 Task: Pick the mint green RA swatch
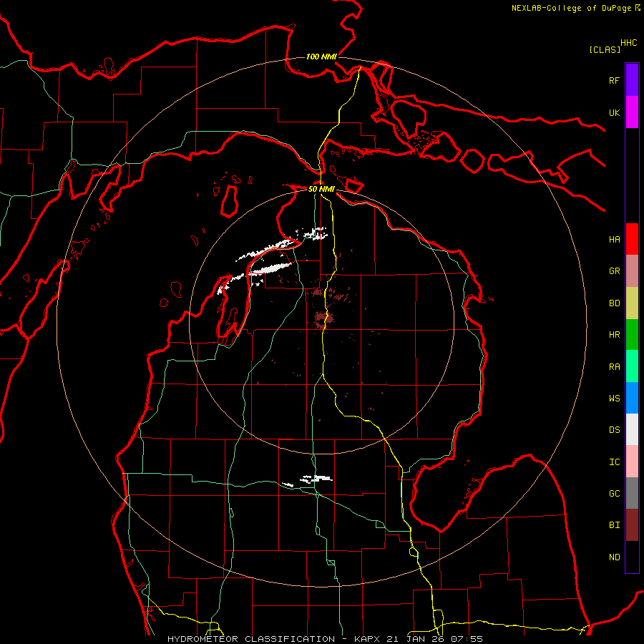point(632,366)
